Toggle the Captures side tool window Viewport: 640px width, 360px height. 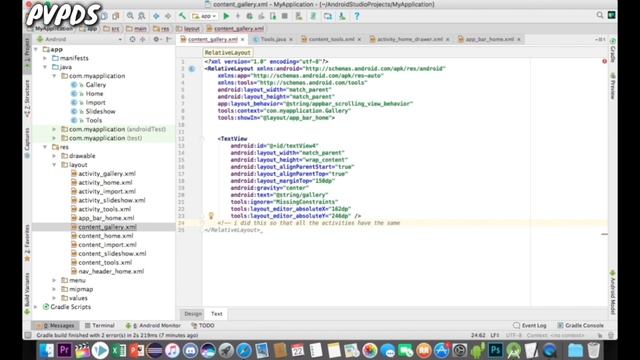click(27, 142)
